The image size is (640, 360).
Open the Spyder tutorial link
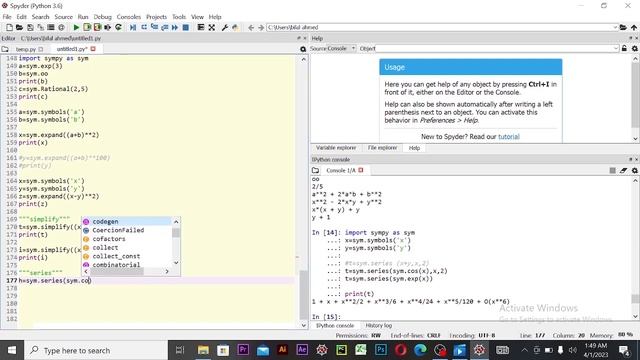pos(509,137)
